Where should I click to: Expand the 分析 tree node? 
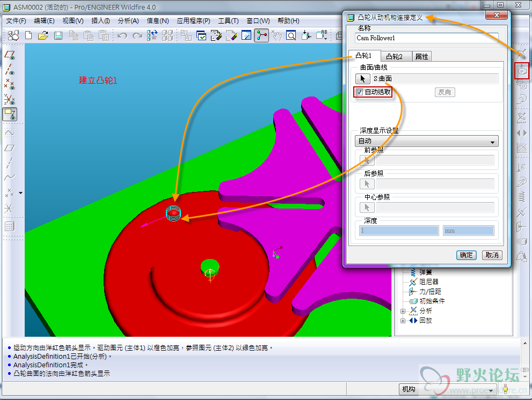click(x=403, y=311)
